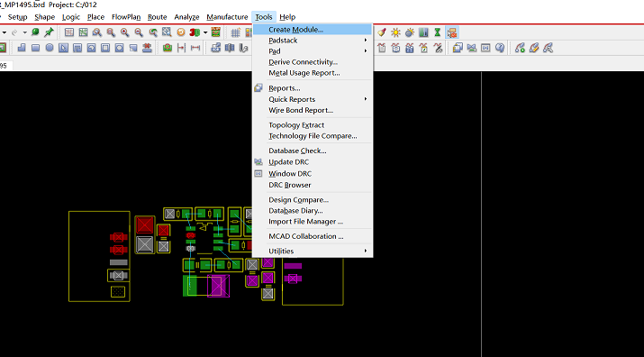Select the Shape Add polygon tool
644x357 pixels.
coord(22,48)
